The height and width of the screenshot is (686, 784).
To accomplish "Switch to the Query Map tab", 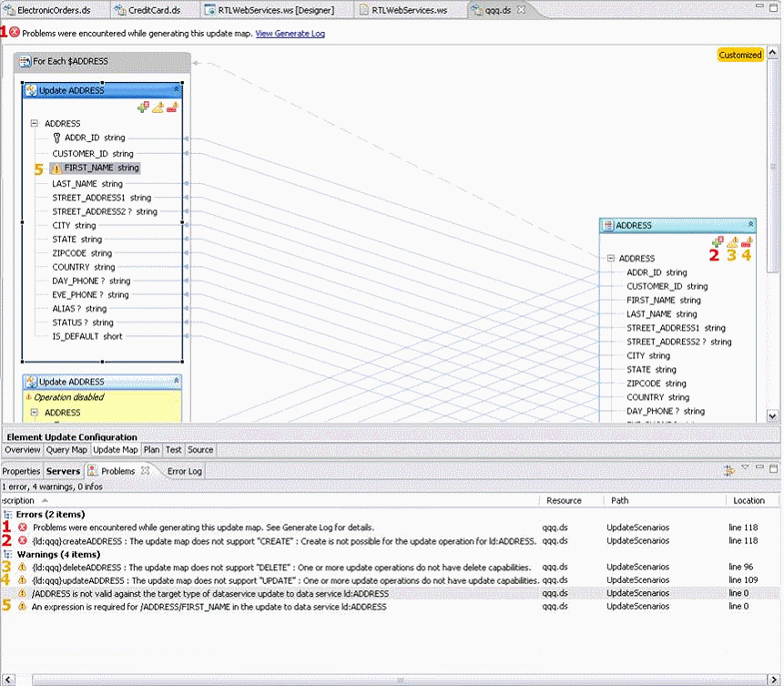I will (x=66, y=450).
